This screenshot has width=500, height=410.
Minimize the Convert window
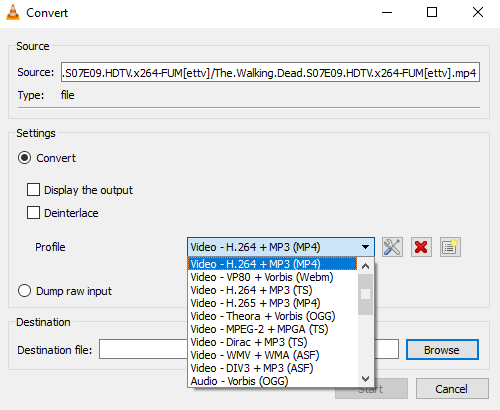[387, 13]
